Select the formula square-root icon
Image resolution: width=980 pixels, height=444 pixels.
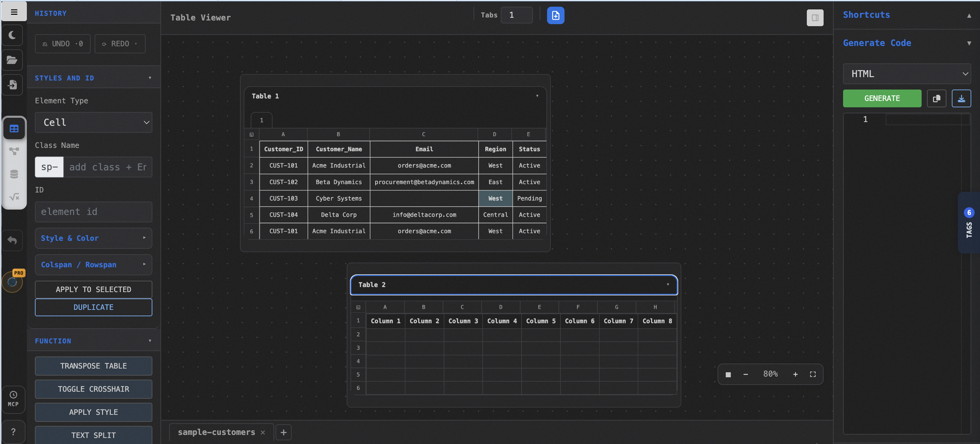(x=14, y=197)
